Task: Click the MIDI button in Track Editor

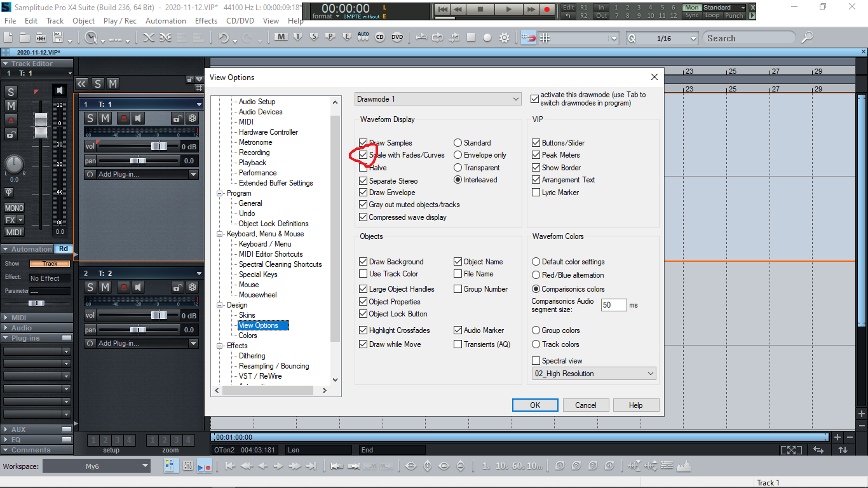Action: [x=14, y=232]
